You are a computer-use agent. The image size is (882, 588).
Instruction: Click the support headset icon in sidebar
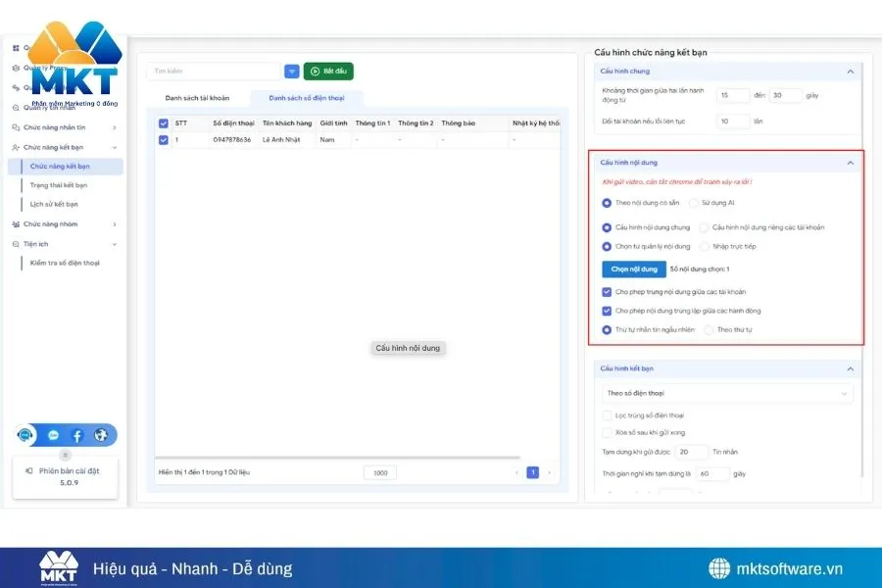tap(26, 435)
